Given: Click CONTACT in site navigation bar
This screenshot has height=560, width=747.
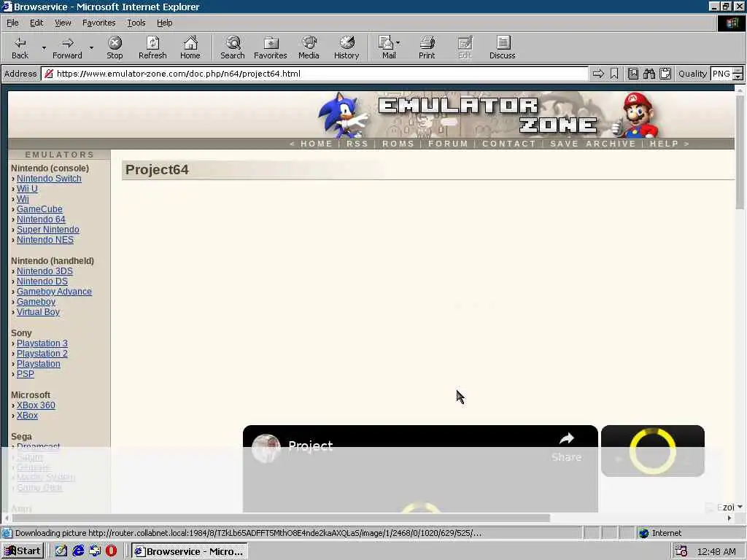Looking at the screenshot, I should coord(508,144).
